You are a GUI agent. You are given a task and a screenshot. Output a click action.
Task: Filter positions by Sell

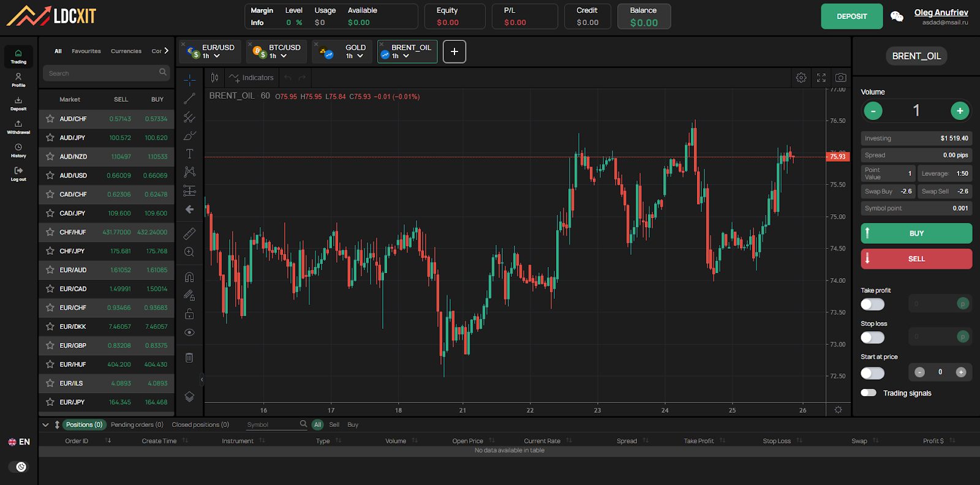(334, 424)
